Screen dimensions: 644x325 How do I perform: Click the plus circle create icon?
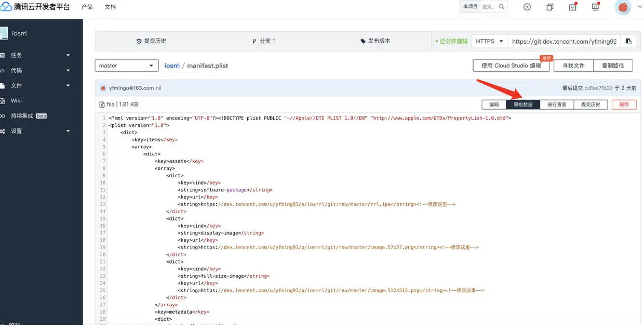click(x=527, y=7)
